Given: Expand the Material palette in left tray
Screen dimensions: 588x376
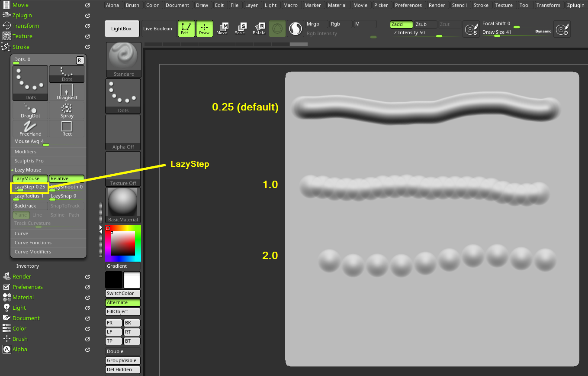Looking at the screenshot, I should tap(23, 297).
